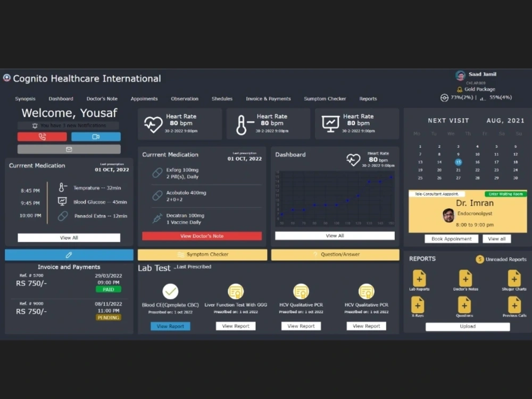532x399 pixels.
Task: Click the PENDING status badge
Action: pyautogui.click(x=108, y=318)
